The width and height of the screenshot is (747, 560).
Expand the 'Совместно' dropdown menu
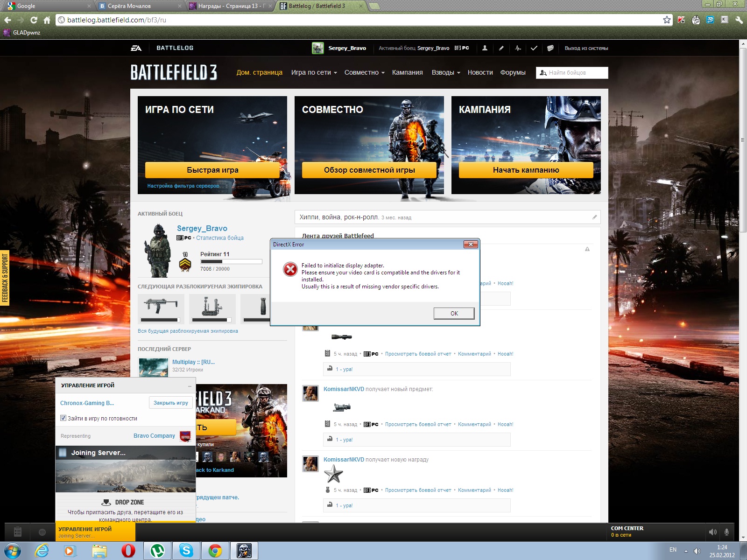[x=364, y=72]
